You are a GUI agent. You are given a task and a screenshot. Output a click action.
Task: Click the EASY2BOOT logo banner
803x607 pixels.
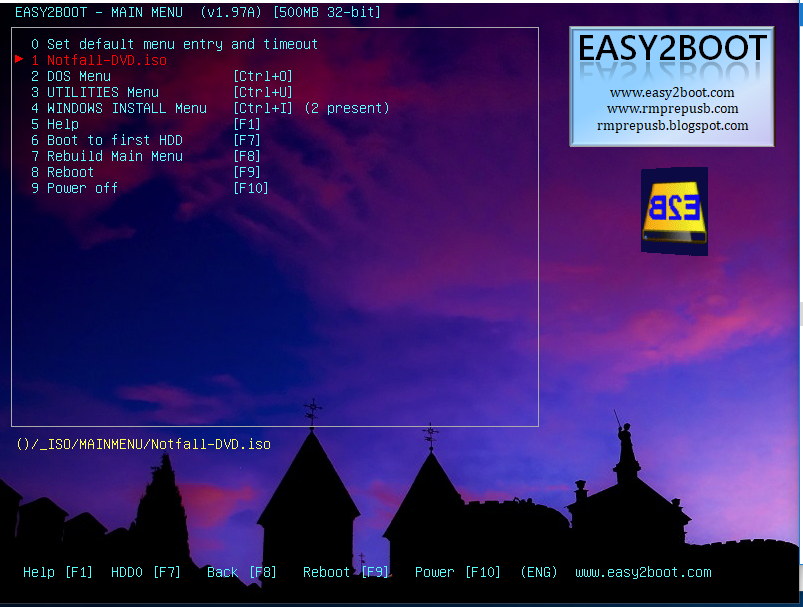(x=672, y=87)
